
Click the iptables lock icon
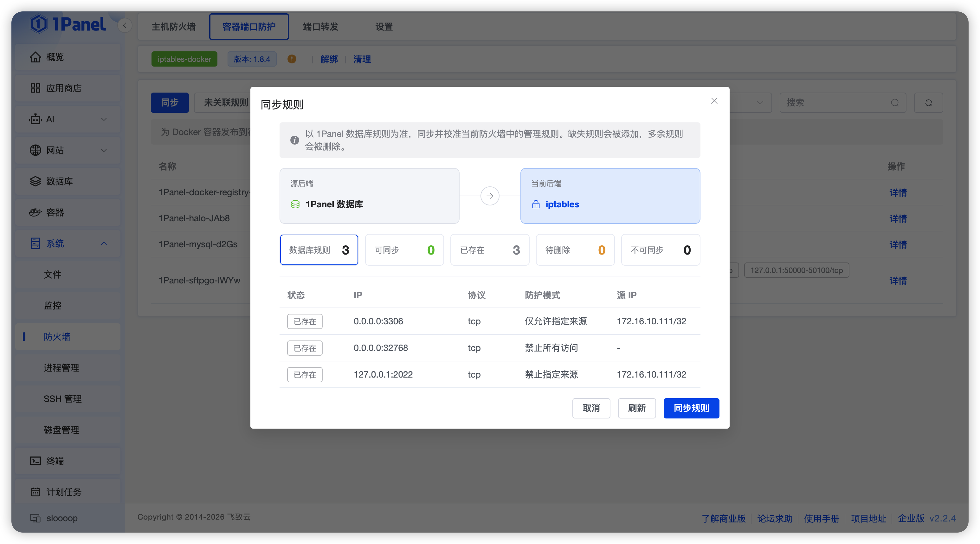pos(536,204)
